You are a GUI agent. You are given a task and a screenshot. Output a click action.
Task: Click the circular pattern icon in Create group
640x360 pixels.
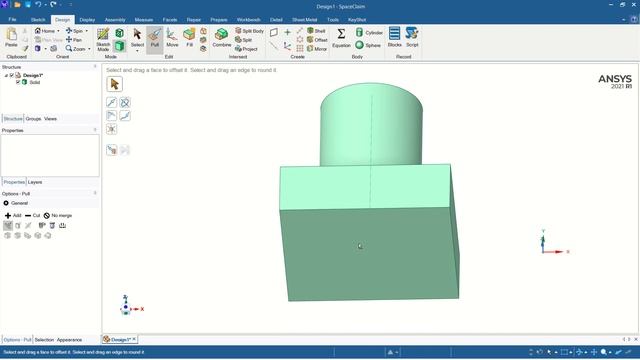(x=300, y=40)
